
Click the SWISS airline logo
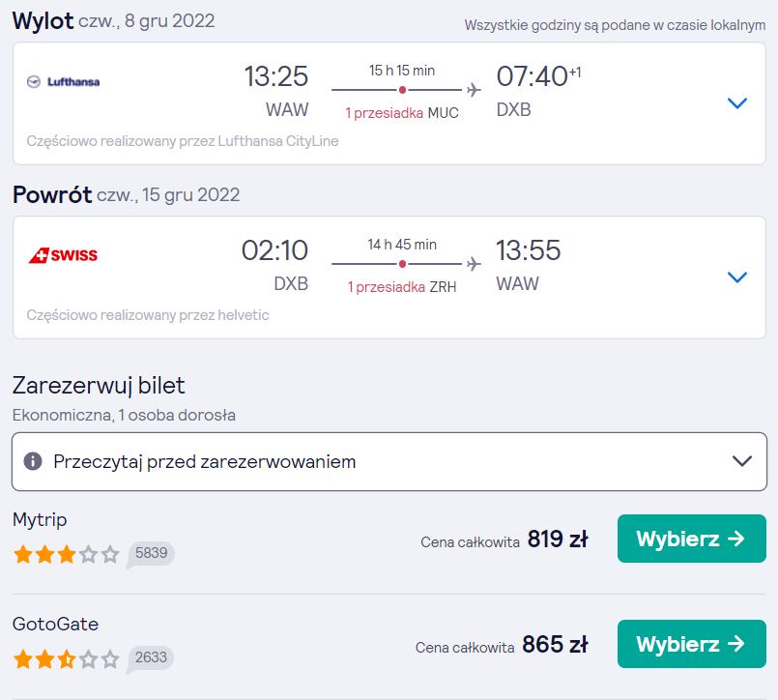[x=63, y=255]
